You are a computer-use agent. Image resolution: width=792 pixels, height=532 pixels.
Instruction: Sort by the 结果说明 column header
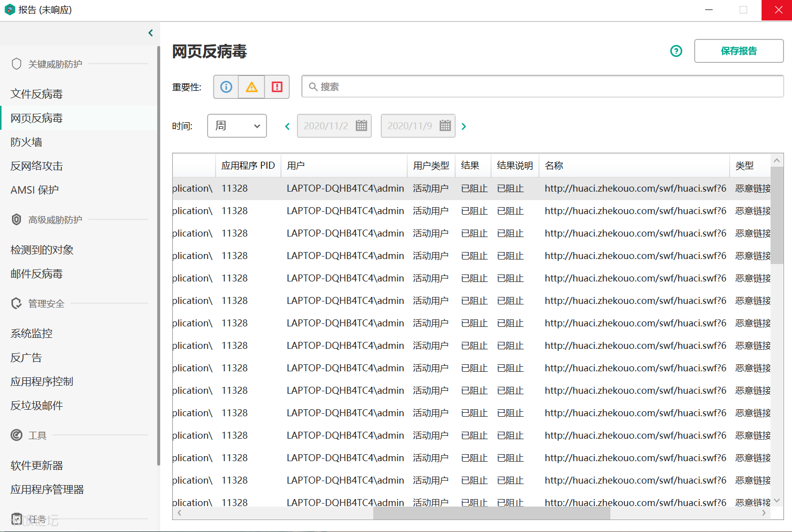click(515, 165)
